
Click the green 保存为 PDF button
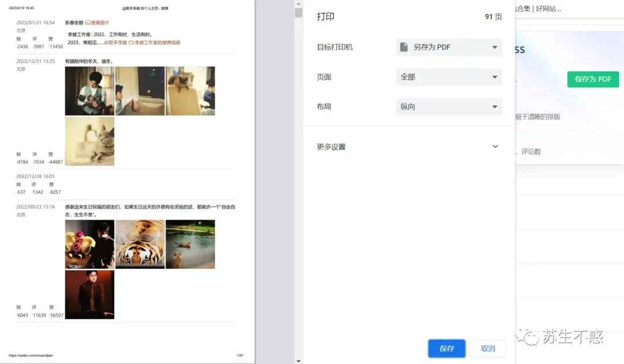point(593,79)
